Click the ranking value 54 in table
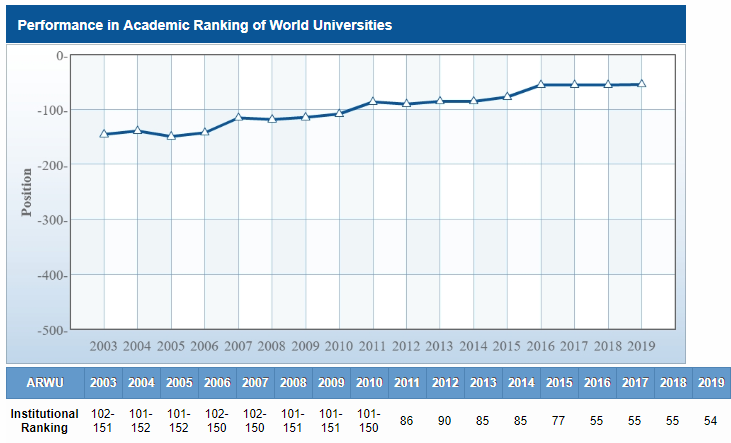 coord(710,421)
